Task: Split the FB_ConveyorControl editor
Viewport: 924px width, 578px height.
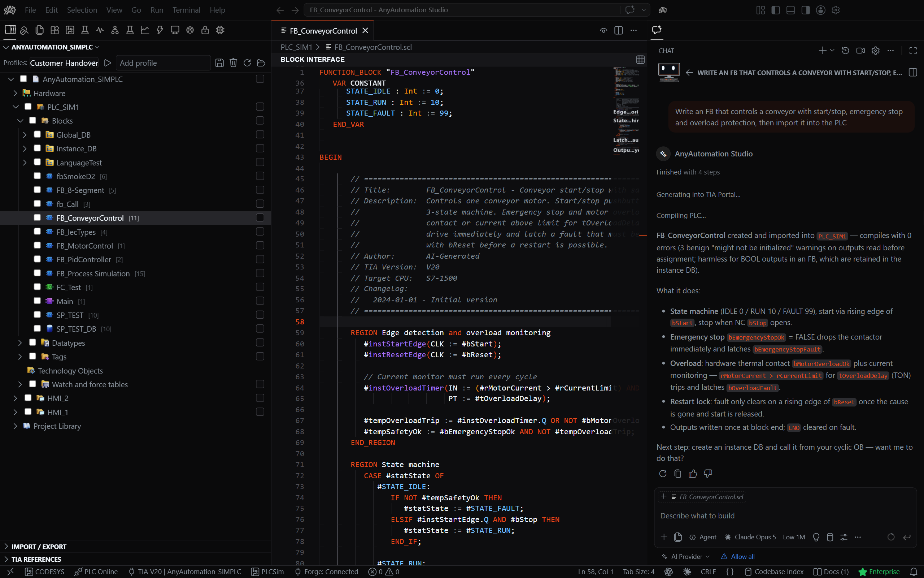Action: [x=619, y=31]
